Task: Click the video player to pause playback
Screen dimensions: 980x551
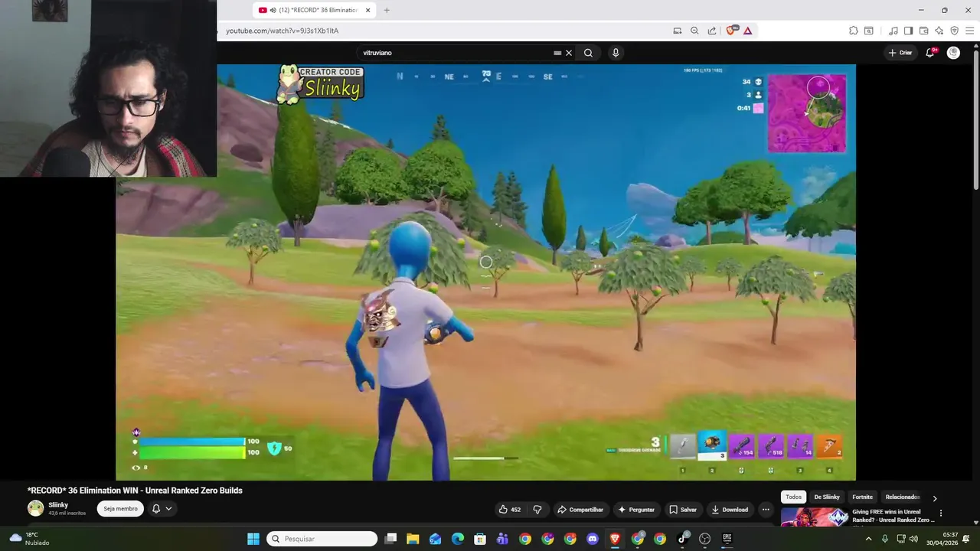Action: [x=485, y=272]
